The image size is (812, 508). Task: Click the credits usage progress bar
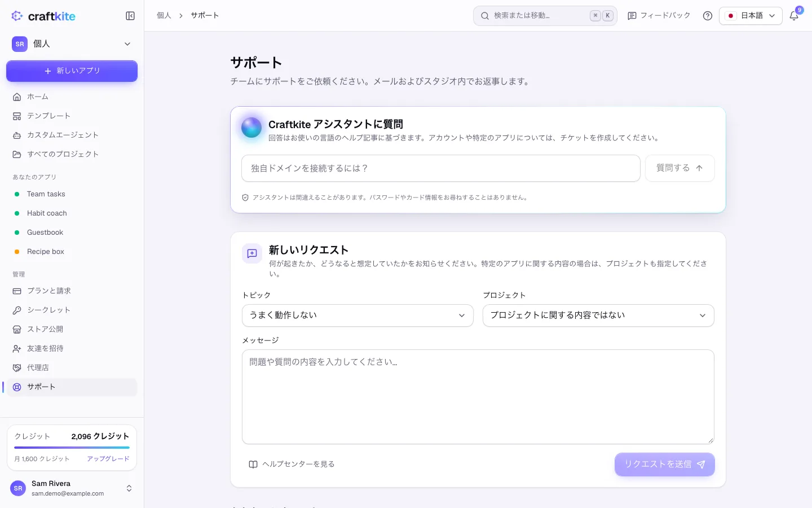pos(72,448)
